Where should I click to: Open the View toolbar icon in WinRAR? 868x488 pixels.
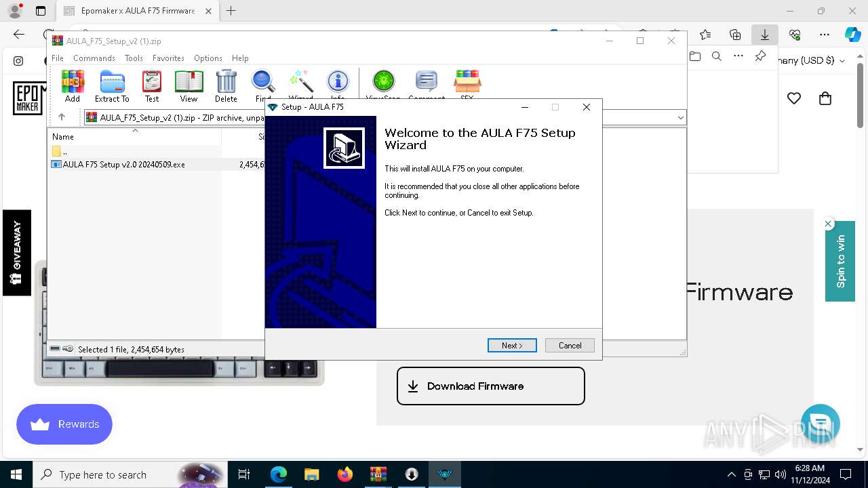point(189,85)
